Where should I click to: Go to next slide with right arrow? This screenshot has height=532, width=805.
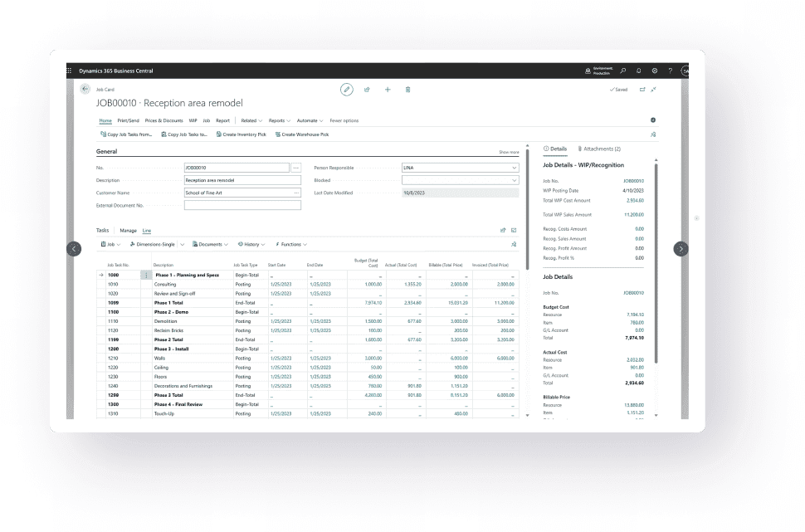click(681, 249)
